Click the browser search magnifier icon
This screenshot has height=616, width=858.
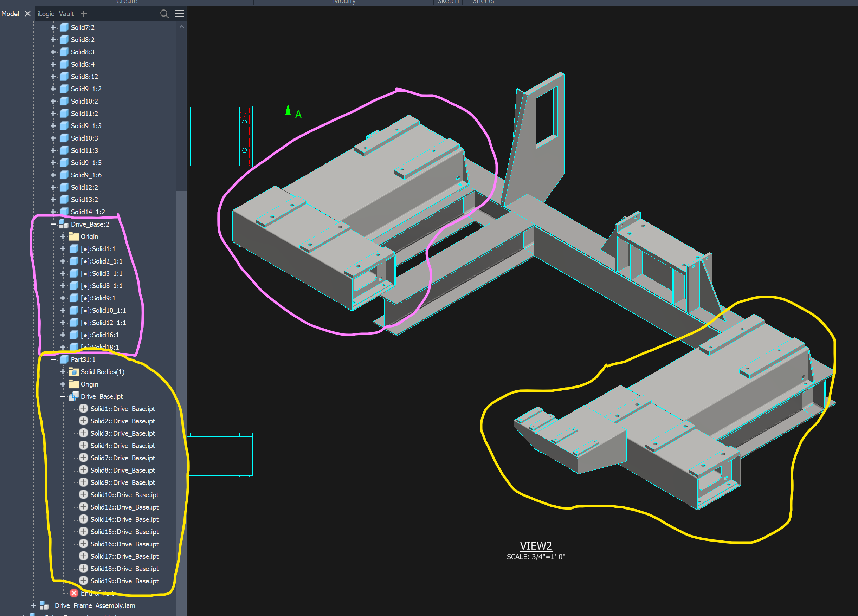pyautogui.click(x=164, y=14)
